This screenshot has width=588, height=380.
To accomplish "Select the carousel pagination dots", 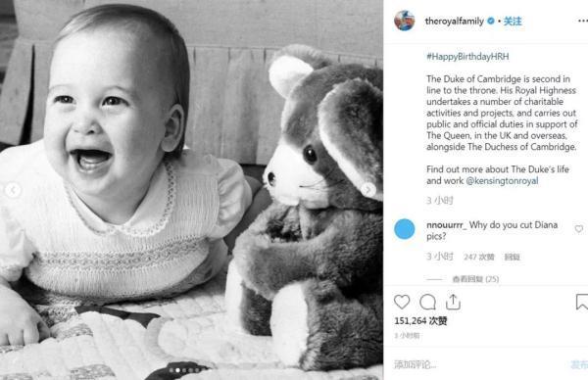I will coord(184,370).
